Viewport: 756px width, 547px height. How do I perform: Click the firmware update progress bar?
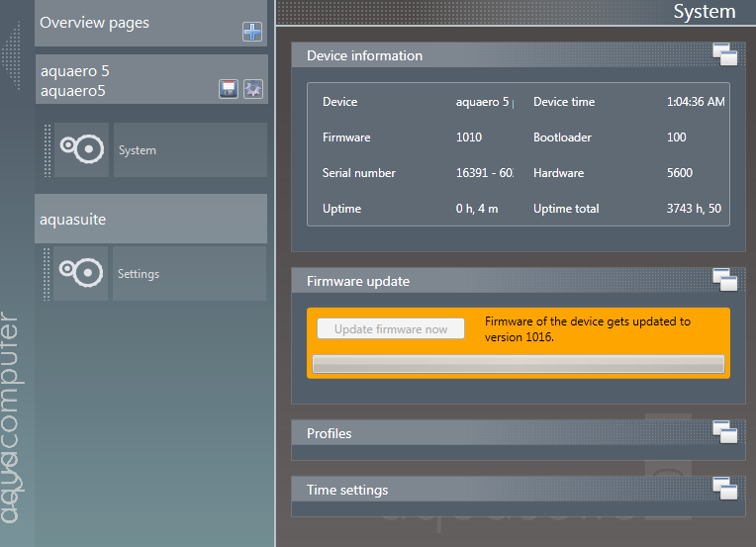(x=519, y=364)
